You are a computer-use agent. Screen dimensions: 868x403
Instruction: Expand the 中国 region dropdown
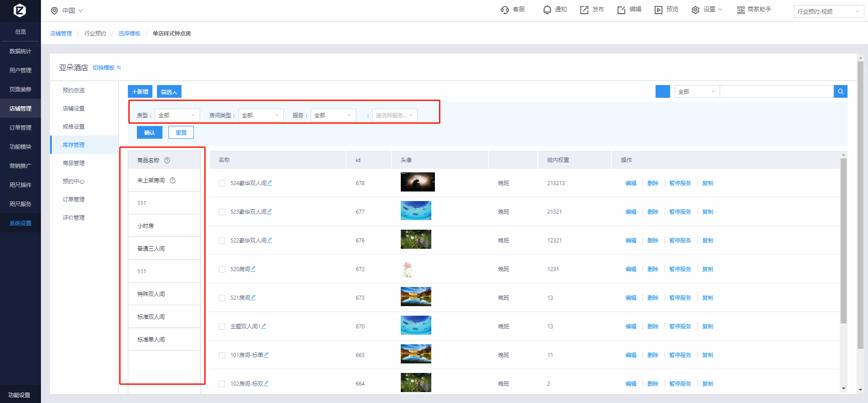[73, 10]
